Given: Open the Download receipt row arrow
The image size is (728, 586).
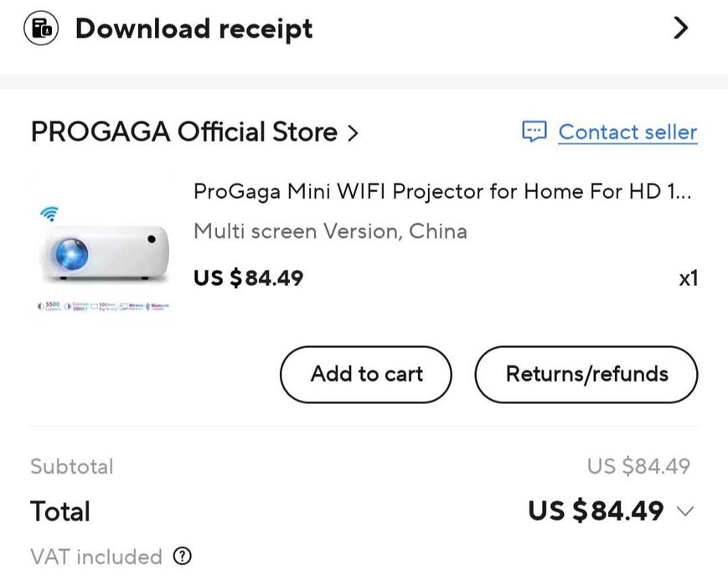Looking at the screenshot, I should pyautogui.click(x=681, y=29).
